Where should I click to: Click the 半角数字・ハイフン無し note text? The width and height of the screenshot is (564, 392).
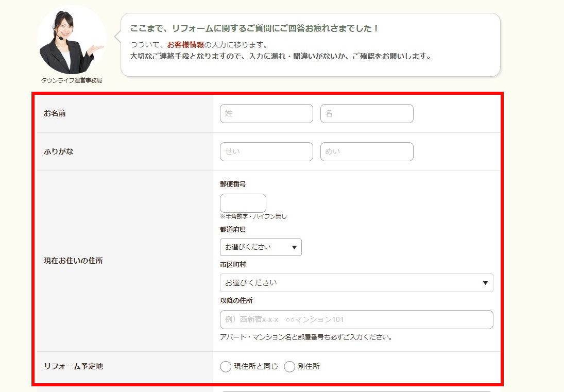(253, 216)
